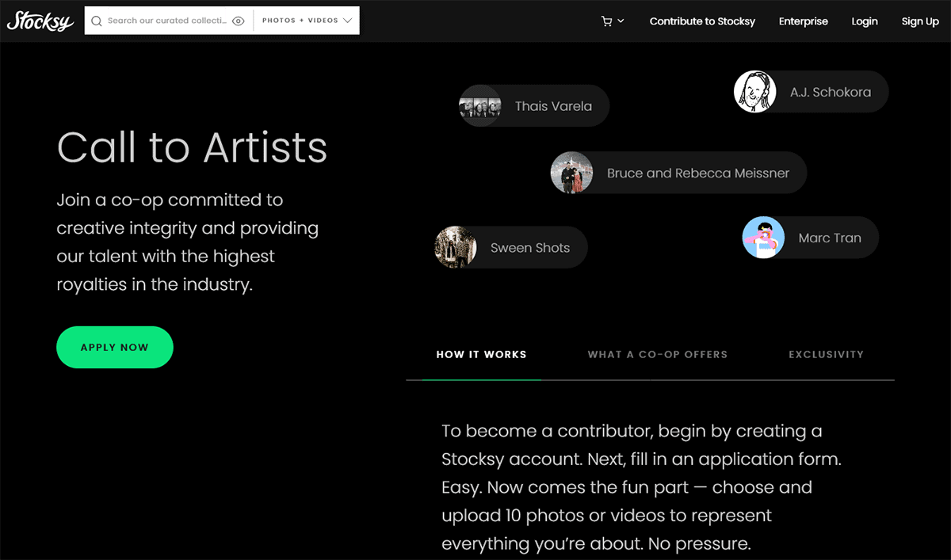Click the Sween Shots name label
The width and height of the screenshot is (951, 560).
pyautogui.click(x=530, y=248)
